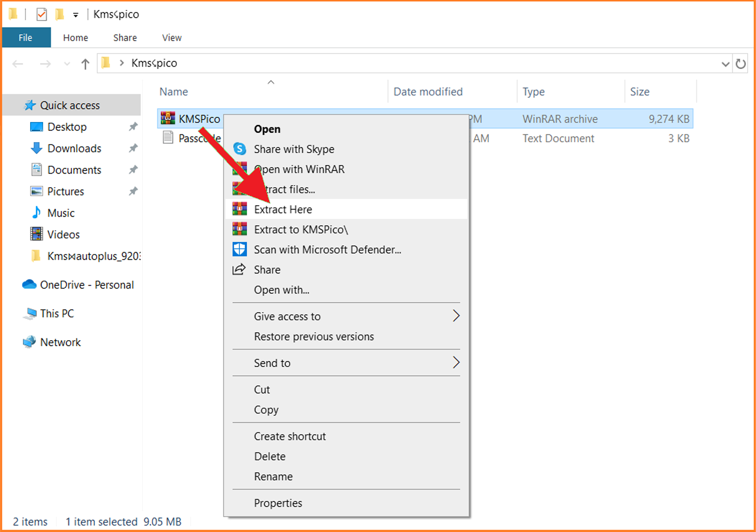Click the Share arrow icon in context menu
This screenshot has height=532, width=756.
(x=239, y=270)
